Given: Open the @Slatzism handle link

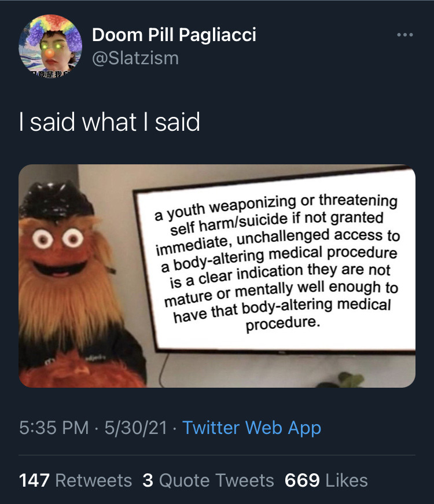Looking at the screenshot, I should click(x=135, y=58).
